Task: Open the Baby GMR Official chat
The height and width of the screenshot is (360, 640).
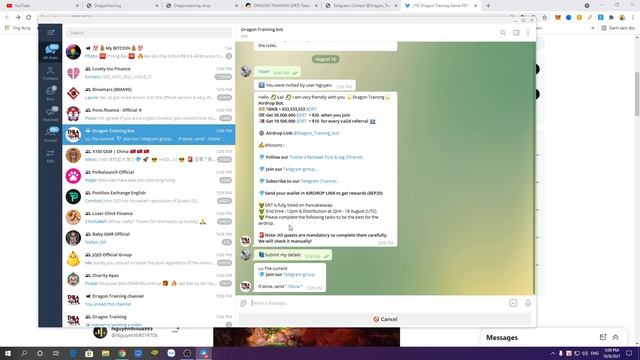Action: coord(149,238)
